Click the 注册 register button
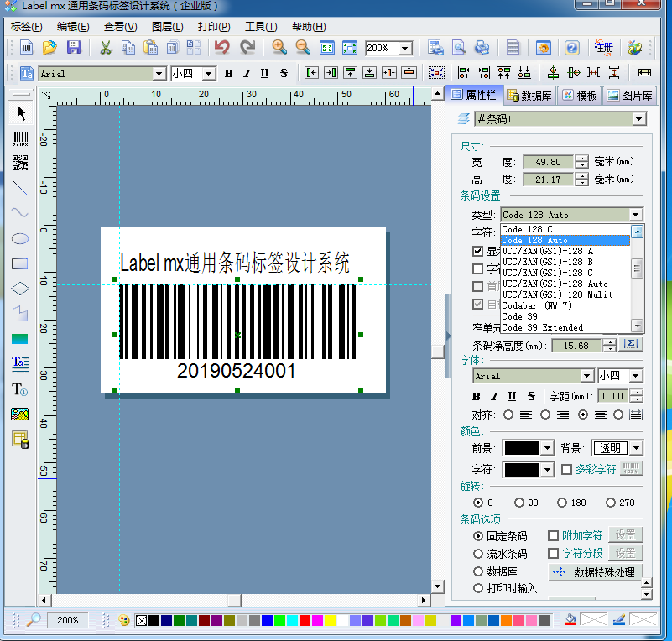Screen dimensions: 672x641 tap(603, 48)
